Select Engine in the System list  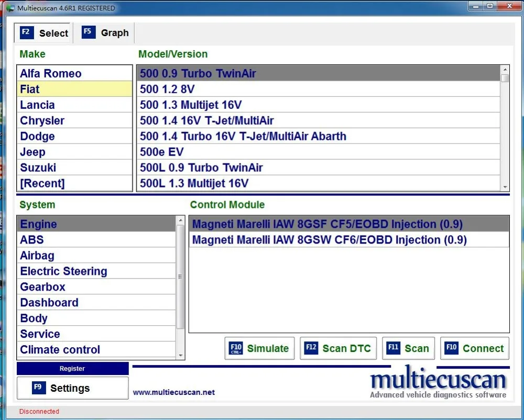tap(96, 224)
